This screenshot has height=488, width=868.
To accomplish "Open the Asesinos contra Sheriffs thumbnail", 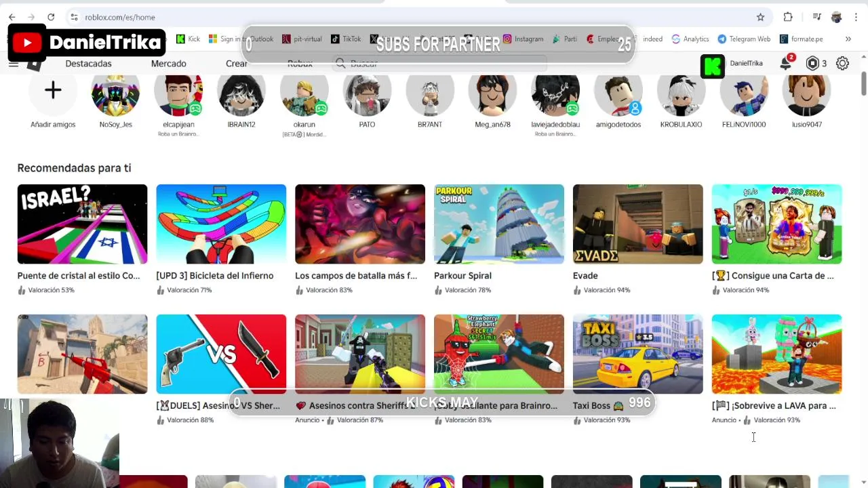I will tap(360, 354).
